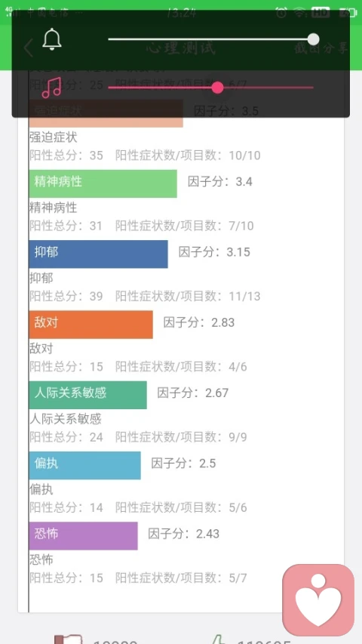Select the purple 恐怖 bar
The width and height of the screenshot is (362, 644).
coord(83,535)
